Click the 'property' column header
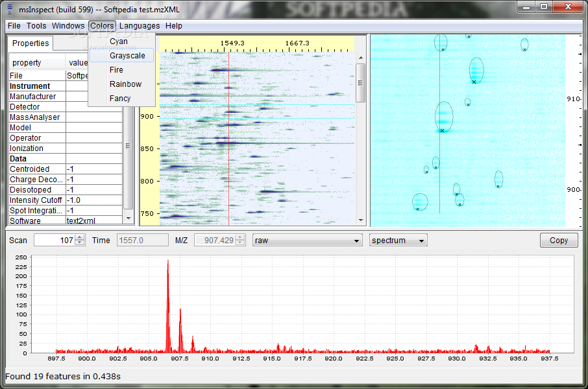 [37, 63]
